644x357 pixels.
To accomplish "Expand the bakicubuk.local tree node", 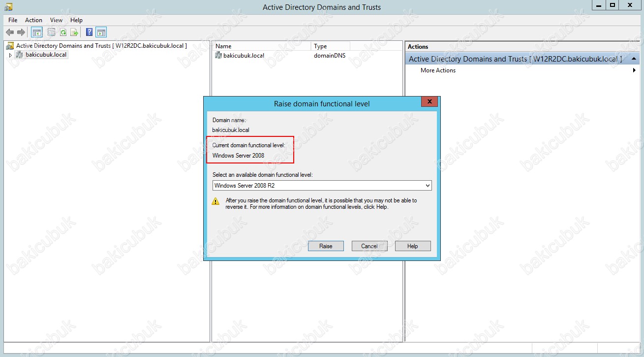I will [x=10, y=55].
